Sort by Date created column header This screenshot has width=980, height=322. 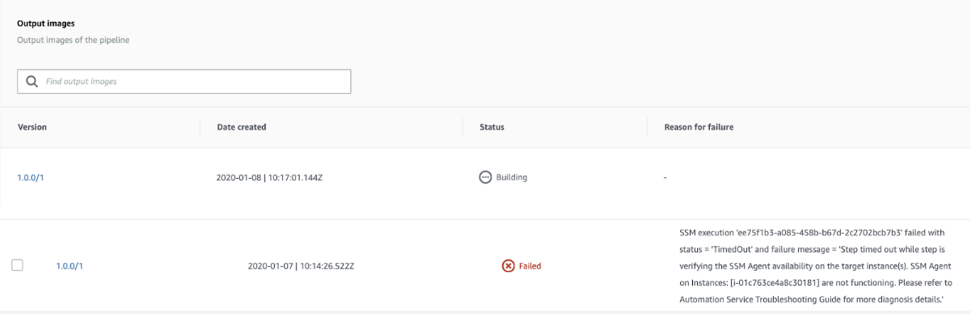(x=242, y=127)
